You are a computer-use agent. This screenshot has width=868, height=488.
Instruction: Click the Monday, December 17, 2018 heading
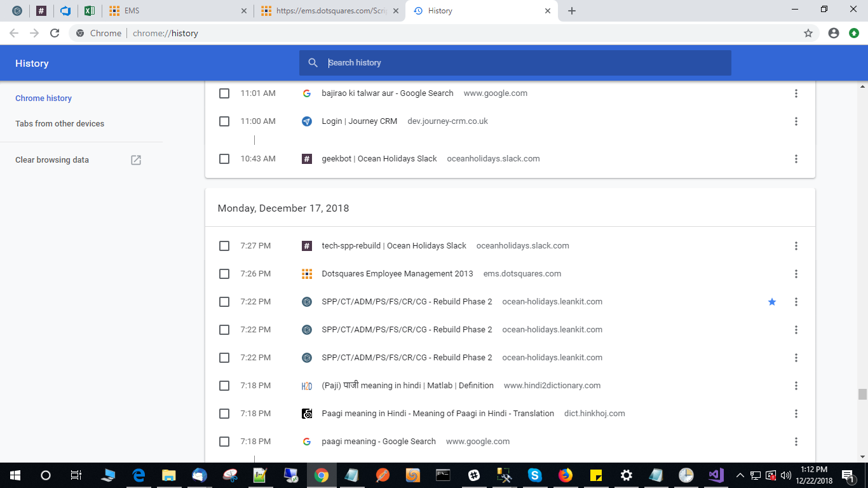pyautogui.click(x=283, y=208)
